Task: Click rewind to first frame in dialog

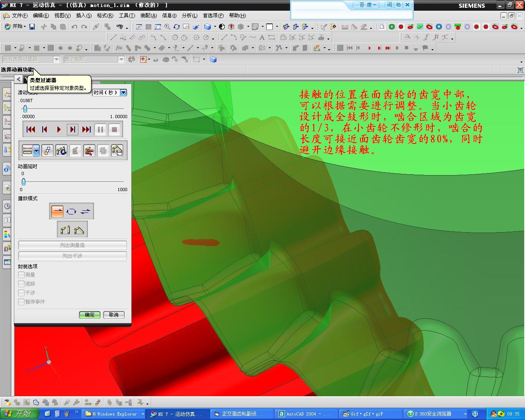Action: pos(31,130)
